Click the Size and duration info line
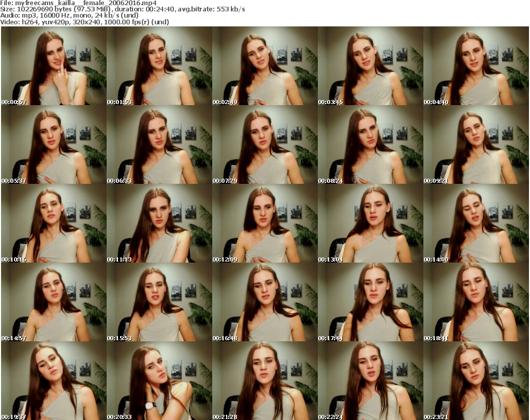 pos(122,9)
